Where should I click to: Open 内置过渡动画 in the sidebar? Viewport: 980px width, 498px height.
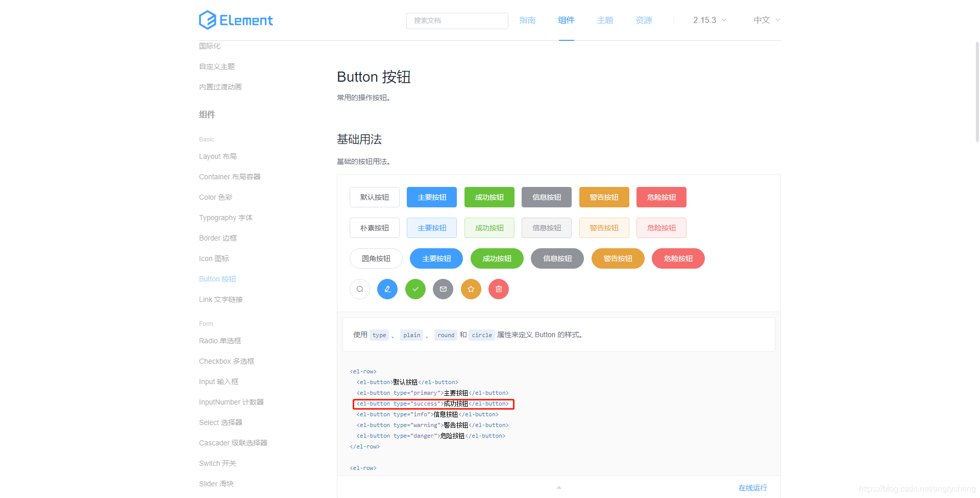coord(220,87)
